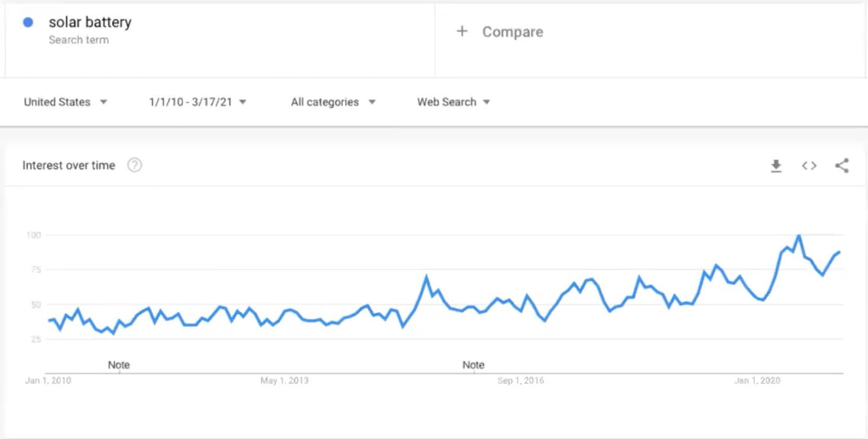Download the interest over time data
This screenshot has height=439, width=868.
(776, 166)
